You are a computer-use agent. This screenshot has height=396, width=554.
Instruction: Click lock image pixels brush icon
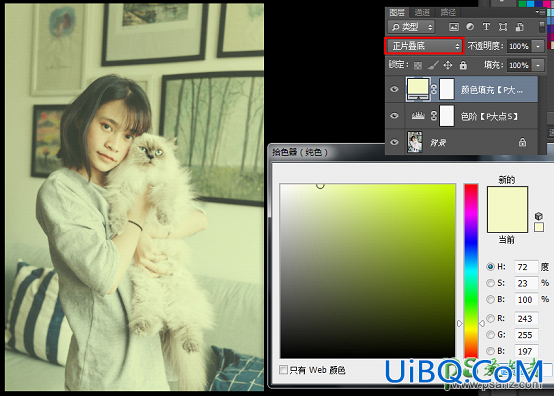pyautogui.click(x=433, y=65)
